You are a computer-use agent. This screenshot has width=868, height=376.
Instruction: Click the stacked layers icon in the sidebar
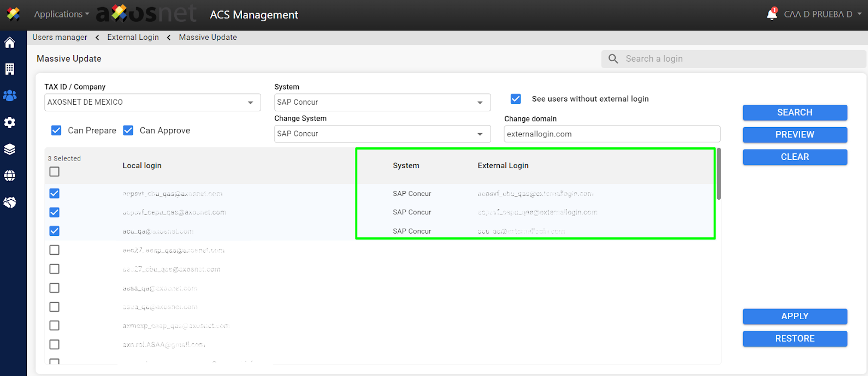(10, 149)
